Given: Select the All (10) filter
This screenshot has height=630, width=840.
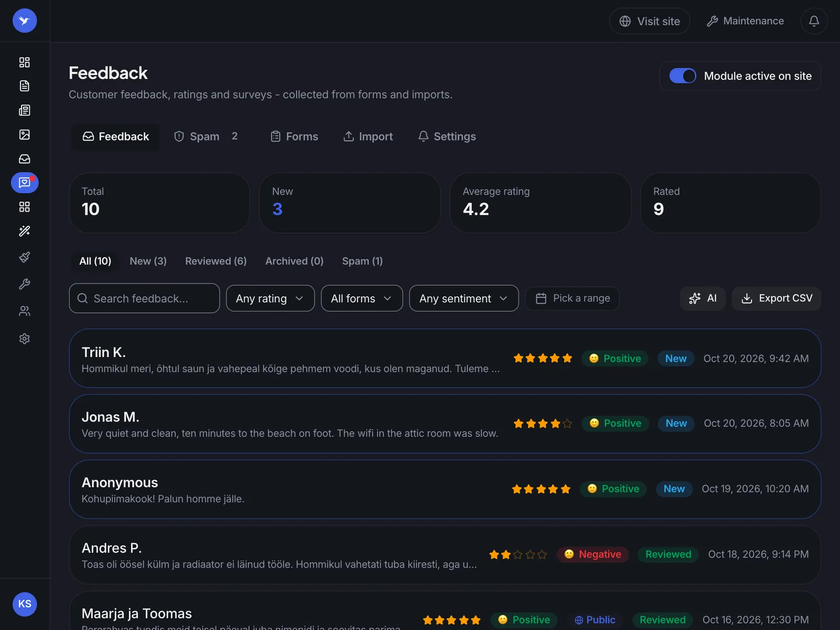Looking at the screenshot, I should (95, 261).
